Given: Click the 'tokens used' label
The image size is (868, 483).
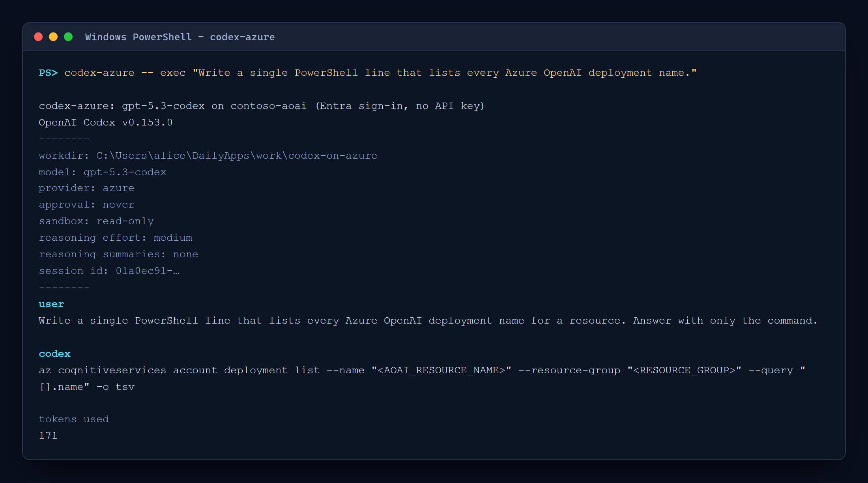Looking at the screenshot, I should click(x=74, y=419).
